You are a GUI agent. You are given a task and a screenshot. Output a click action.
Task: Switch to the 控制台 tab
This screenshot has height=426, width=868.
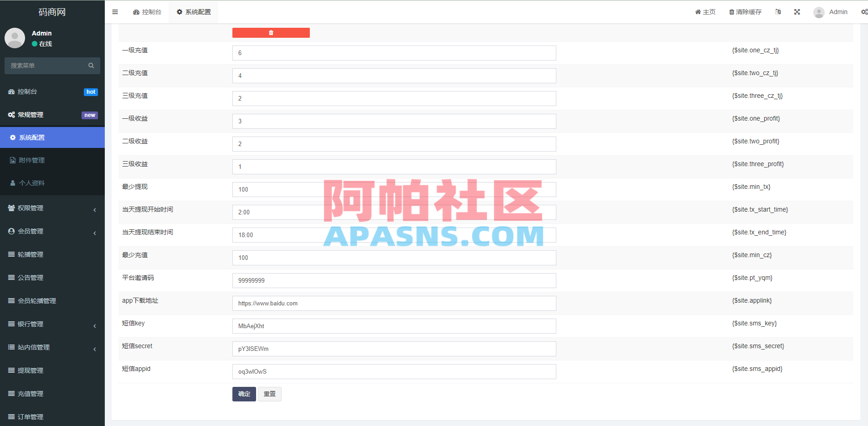click(x=147, y=12)
